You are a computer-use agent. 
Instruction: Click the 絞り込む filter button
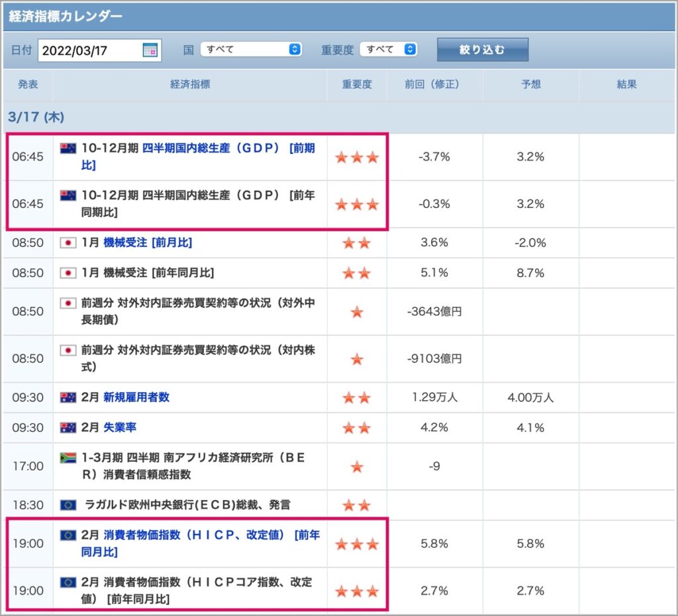click(483, 50)
